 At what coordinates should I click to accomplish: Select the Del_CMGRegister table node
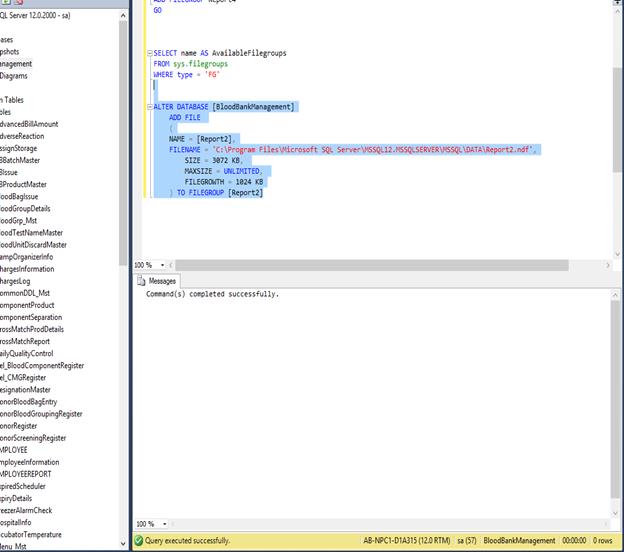pyautogui.click(x=23, y=378)
